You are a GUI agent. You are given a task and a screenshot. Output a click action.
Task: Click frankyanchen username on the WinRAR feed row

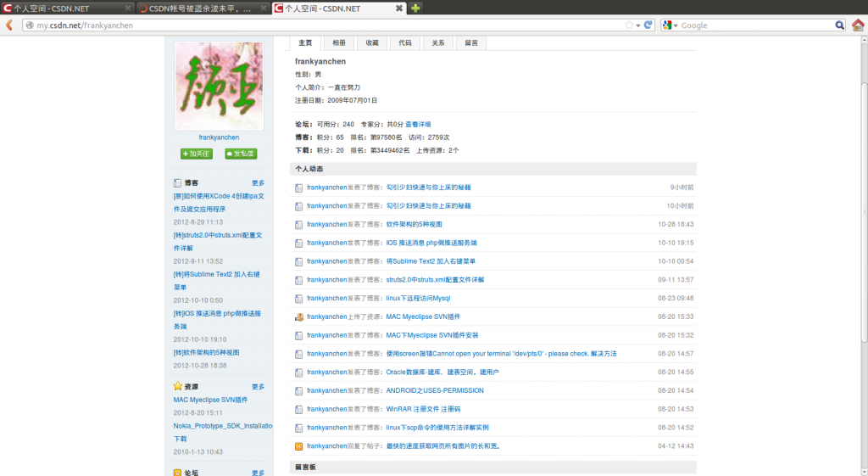(x=326, y=409)
